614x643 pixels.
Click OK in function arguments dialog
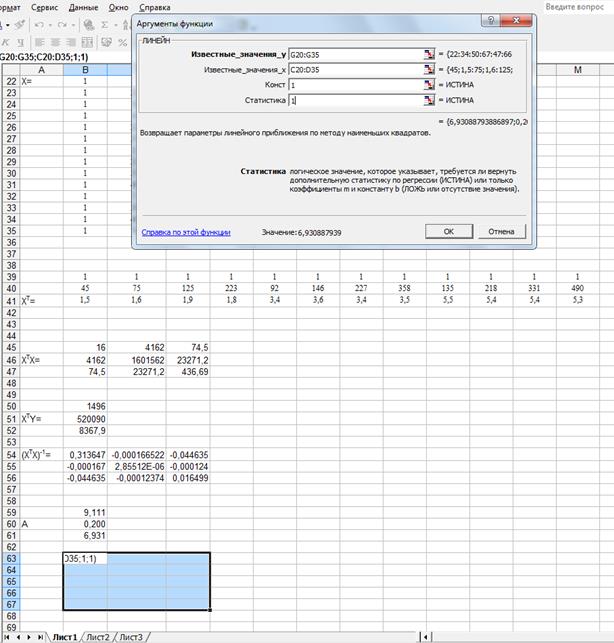tap(449, 231)
